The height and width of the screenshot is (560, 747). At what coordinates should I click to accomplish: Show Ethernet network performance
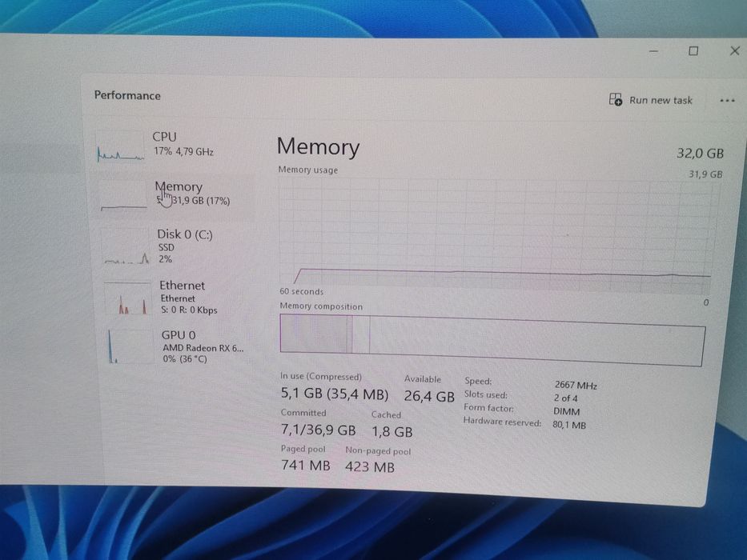point(180,298)
